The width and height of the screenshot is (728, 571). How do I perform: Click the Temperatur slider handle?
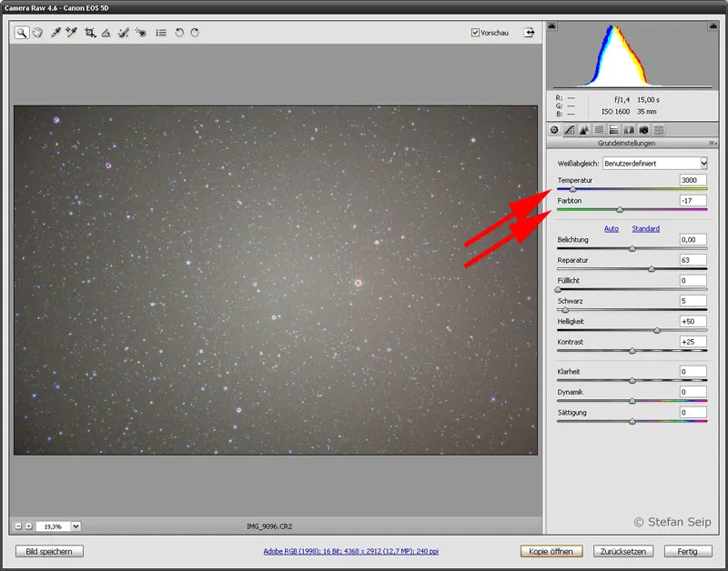point(572,189)
